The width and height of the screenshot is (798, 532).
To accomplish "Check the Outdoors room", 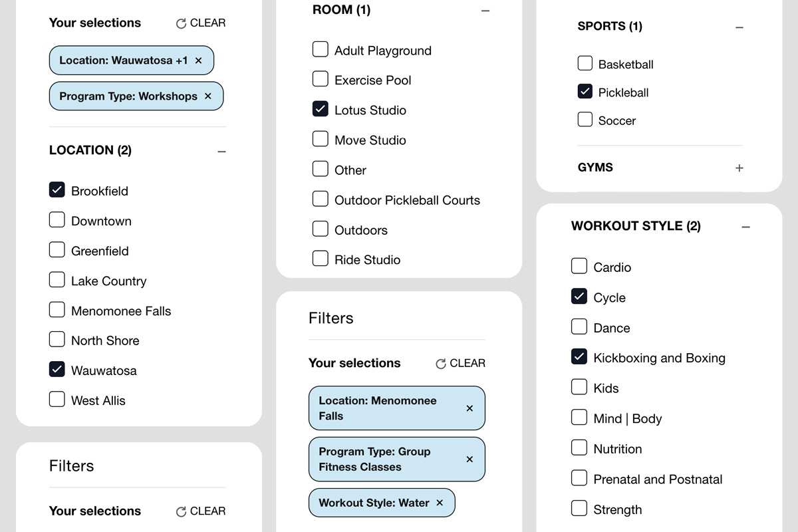I will [x=321, y=229].
